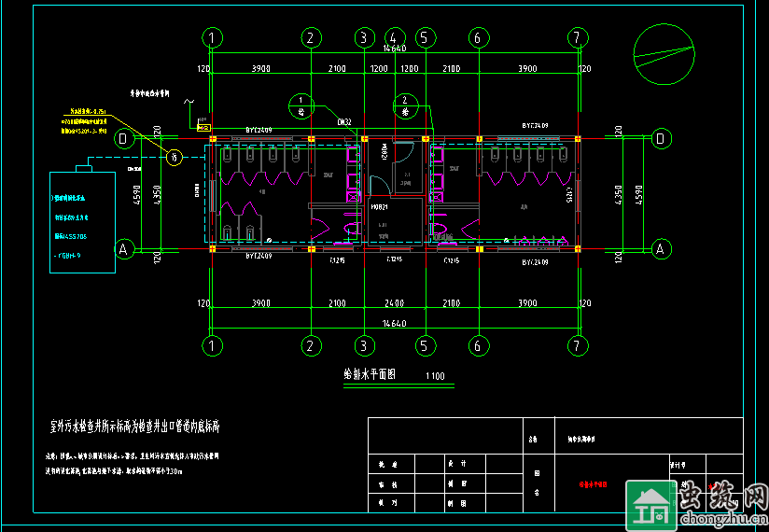769x532 pixels.
Task: Select the top grid bubble numbered 7
Action: click(579, 37)
